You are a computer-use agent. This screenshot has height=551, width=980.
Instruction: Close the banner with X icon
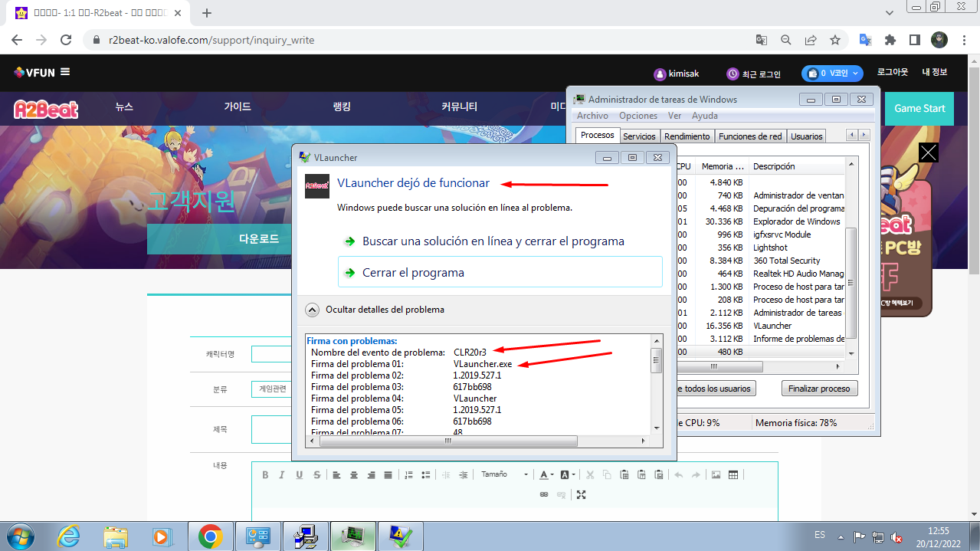(929, 153)
